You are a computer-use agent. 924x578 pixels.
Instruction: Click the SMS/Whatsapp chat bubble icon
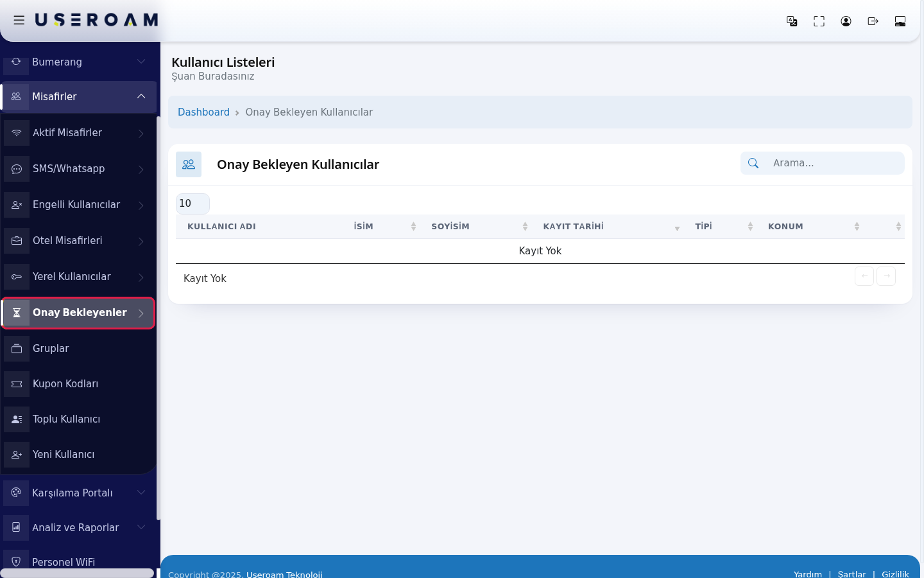(x=17, y=169)
